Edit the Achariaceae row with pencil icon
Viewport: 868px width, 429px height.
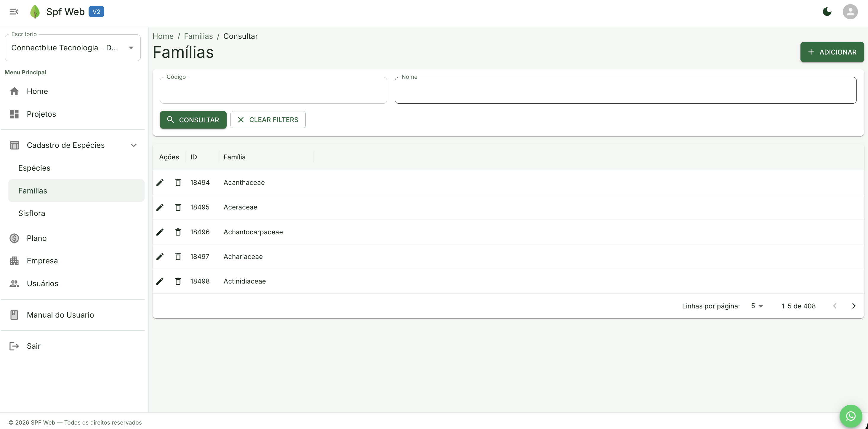pyautogui.click(x=160, y=257)
